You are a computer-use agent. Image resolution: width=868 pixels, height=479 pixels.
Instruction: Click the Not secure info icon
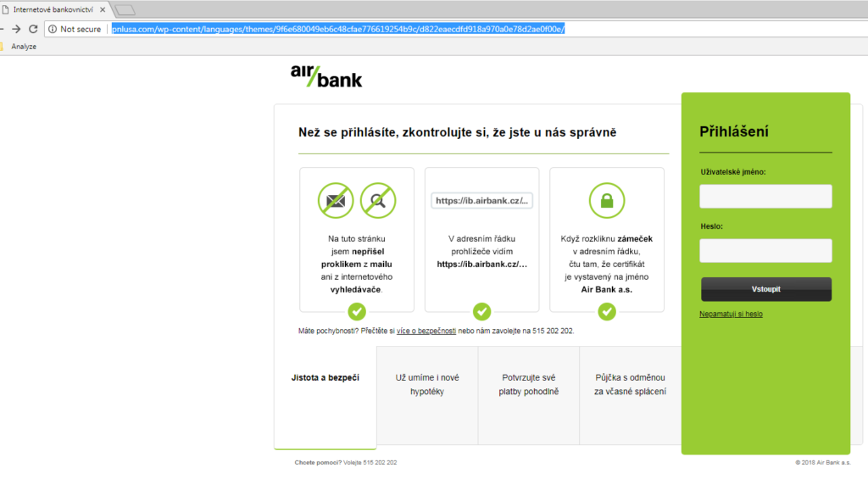coord(53,30)
